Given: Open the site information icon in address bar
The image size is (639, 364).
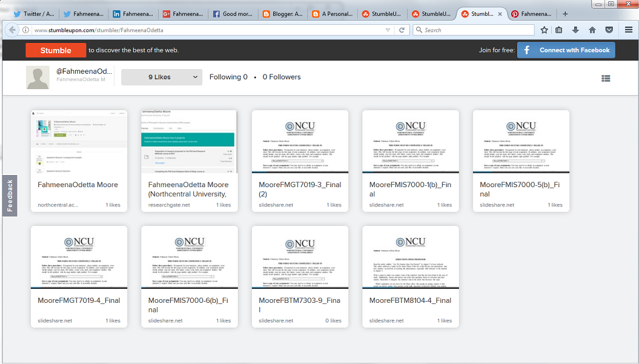Looking at the screenshot, I should pos(25,30).
